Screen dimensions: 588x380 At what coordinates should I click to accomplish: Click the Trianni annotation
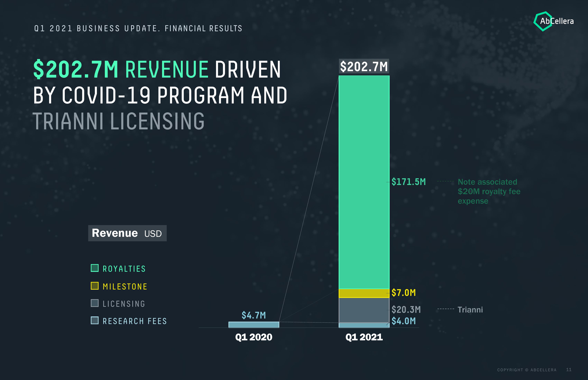(470, 310)
